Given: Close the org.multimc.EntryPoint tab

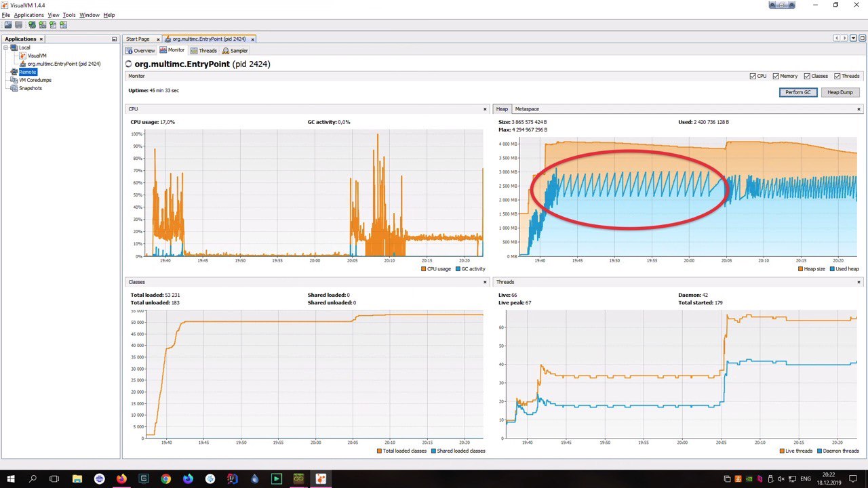Looking at the screenshot, I should (x=253, y=39).
